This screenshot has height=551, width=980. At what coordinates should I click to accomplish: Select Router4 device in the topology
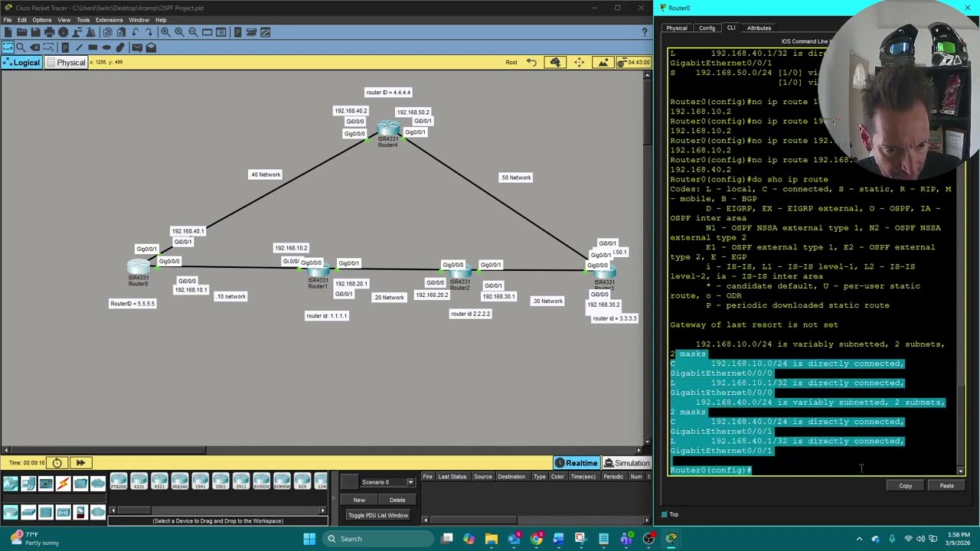coord(388,129)
